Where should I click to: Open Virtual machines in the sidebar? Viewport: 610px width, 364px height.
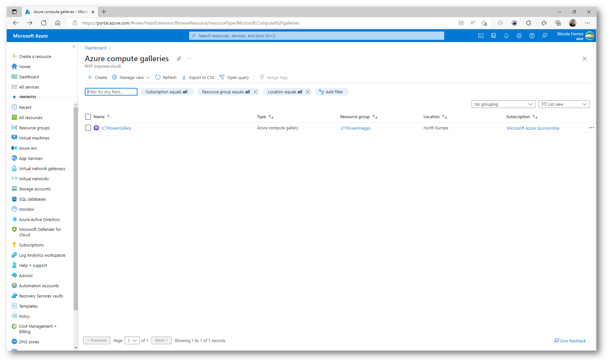34,138
